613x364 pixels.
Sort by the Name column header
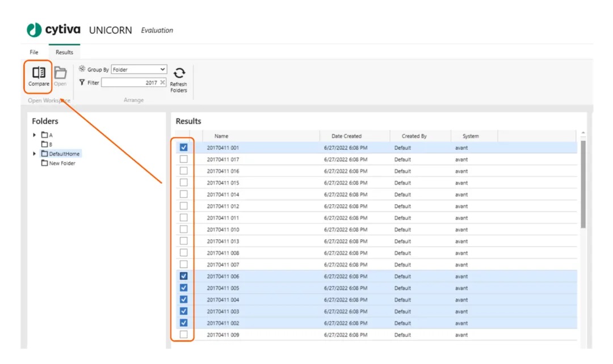coord(221,136)
